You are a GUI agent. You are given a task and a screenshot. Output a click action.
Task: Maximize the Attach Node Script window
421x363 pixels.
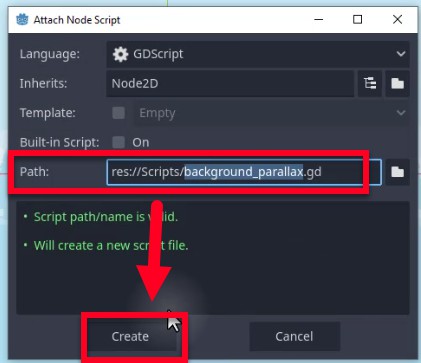pyautogui.click(x=357, y=20)
